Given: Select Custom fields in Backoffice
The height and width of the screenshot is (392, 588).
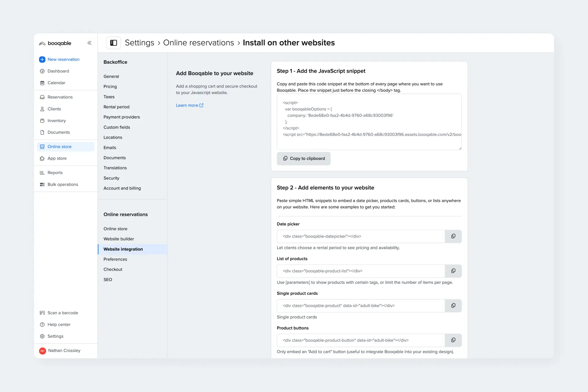Looking at the screenshot, I should click(117, 127).
